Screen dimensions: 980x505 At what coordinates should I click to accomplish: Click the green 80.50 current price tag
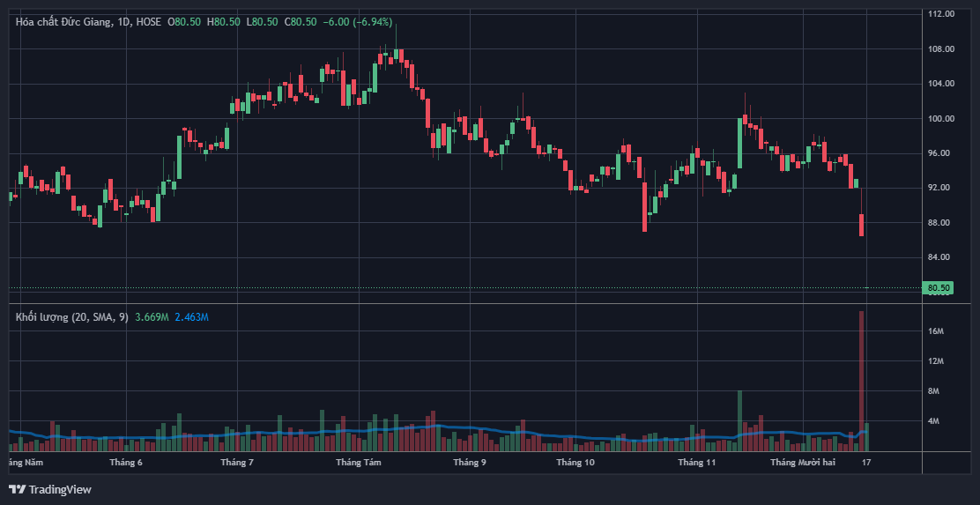[939, 287]
